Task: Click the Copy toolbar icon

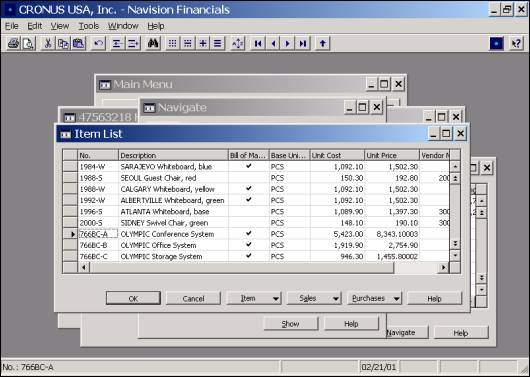Action: click(x=63, y=43)
